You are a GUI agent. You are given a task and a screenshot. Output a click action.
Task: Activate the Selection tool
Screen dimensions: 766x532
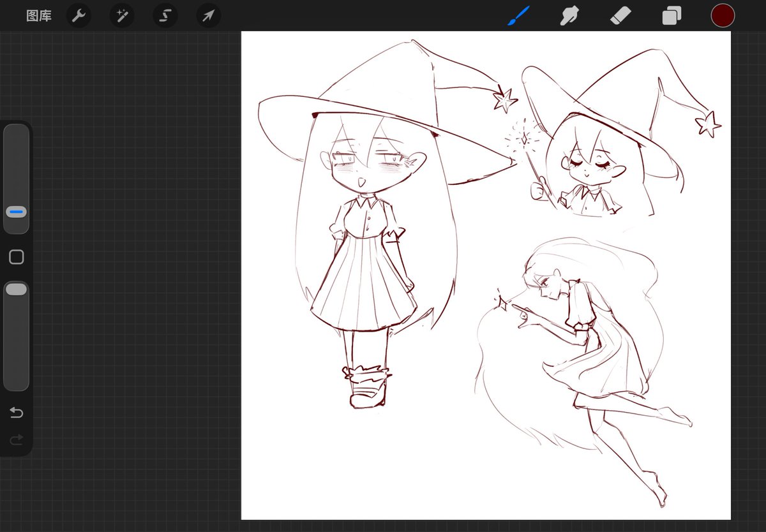(x=165, y=15)
